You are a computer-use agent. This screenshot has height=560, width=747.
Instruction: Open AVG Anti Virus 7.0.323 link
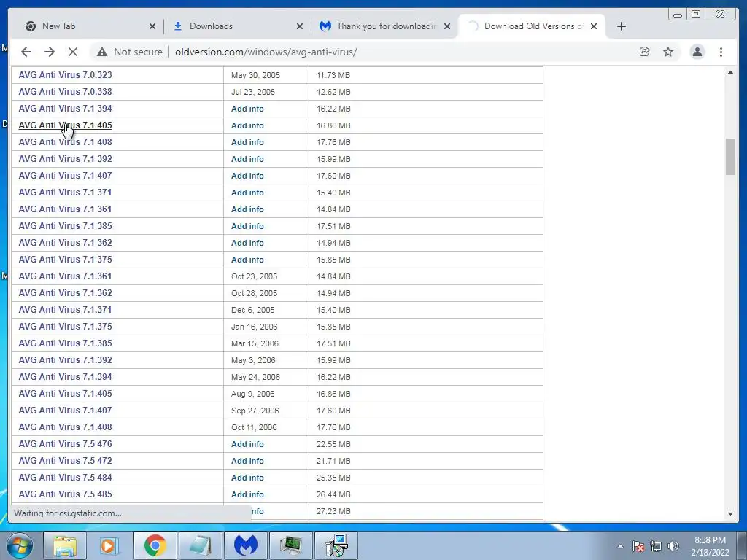65,75
